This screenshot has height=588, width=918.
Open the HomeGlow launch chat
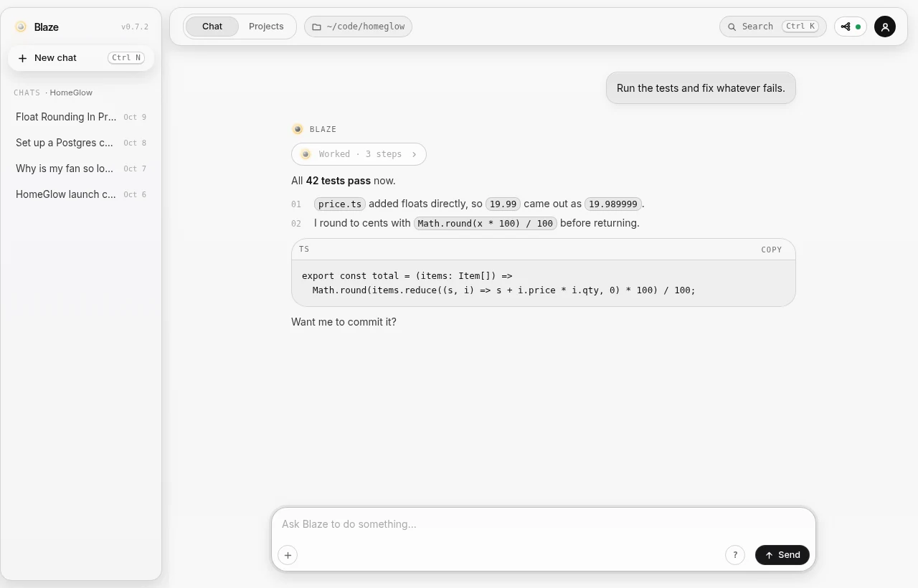click(x=81, y=194)
